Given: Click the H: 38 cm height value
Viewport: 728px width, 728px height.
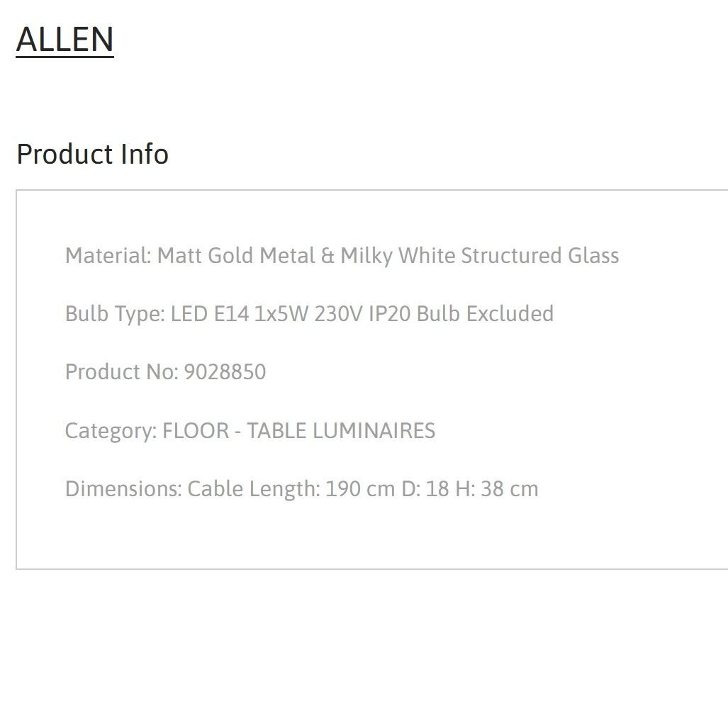Looking at the screenshot, I should pyautogui.click(x=497, y=489).
